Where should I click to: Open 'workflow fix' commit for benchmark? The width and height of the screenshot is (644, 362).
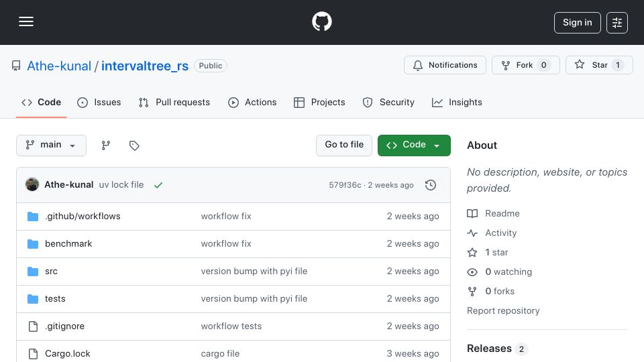coord(226,244)
